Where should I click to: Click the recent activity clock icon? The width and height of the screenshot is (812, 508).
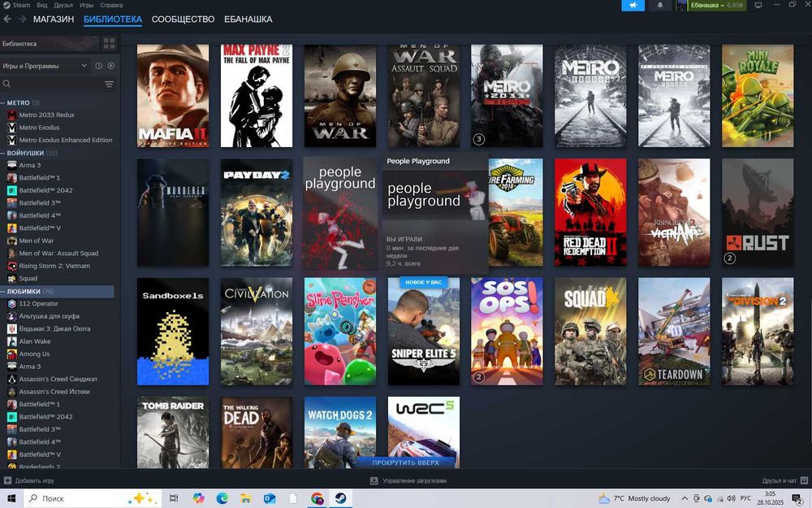(98, 66)
